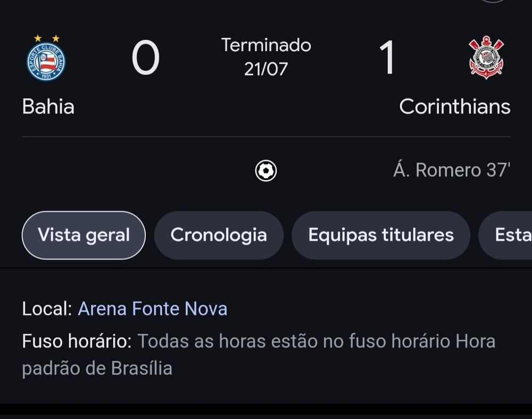Tap the partially visible circle at top edge

pos(494,1)
